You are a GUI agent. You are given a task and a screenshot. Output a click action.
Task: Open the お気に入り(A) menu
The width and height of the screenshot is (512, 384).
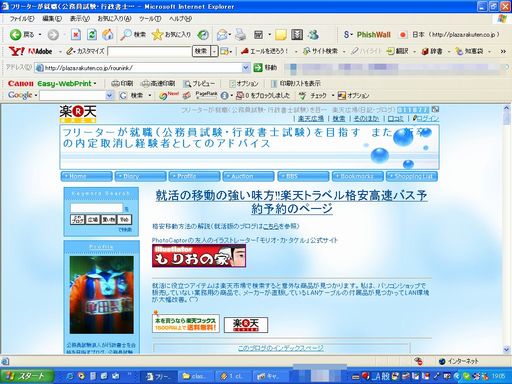click(114, 19)
